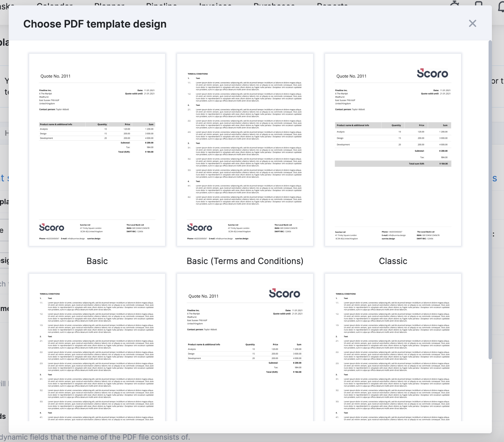Select the Basic (Terms and Conditions) preview

245,149
